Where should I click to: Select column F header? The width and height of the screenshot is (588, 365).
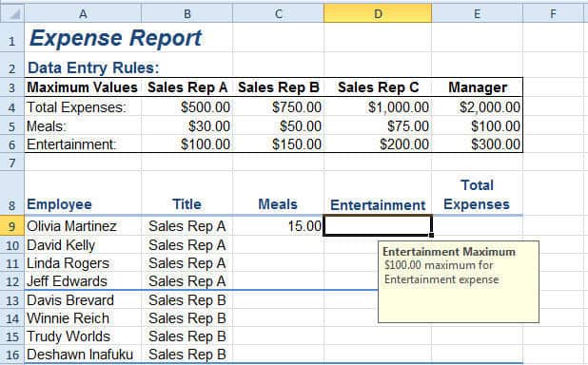[x=553, y=14]
